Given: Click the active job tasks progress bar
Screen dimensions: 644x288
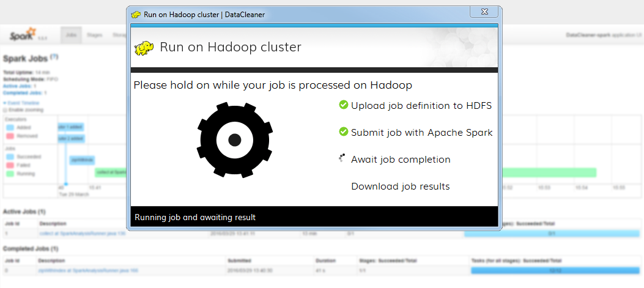Looking at the screenshot, I should [x=552, y=234].
